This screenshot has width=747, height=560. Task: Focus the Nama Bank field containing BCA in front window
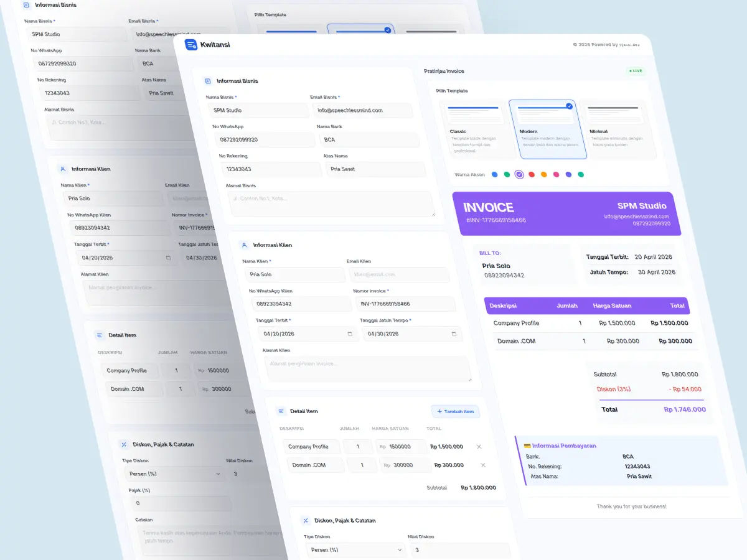click(x=369, y=139)
